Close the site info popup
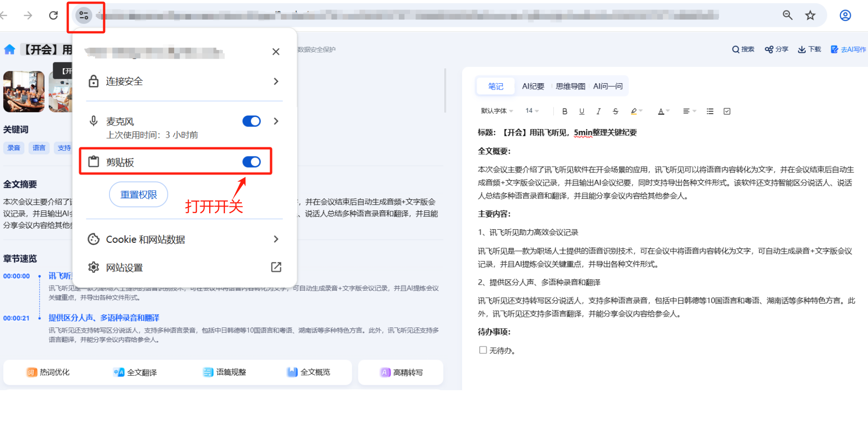This screenshot has height=437, width=868. pyautogui.click(x=276, y=52)
